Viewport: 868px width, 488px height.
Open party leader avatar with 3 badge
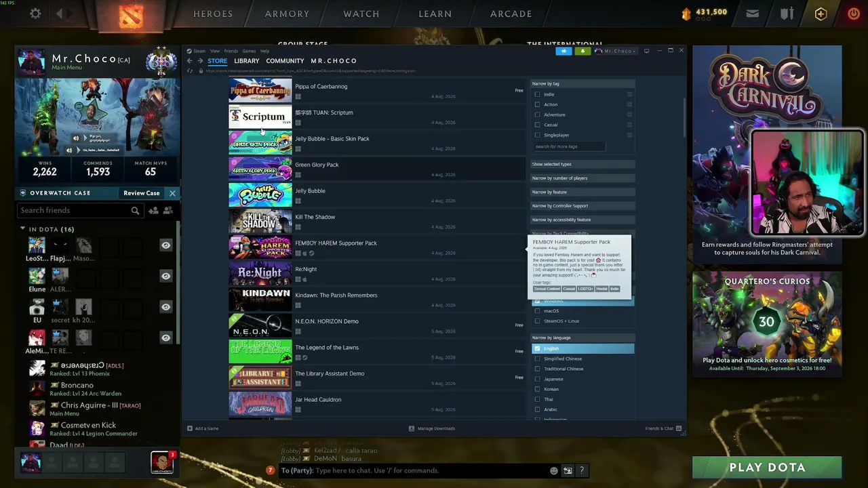click(163, 462)
